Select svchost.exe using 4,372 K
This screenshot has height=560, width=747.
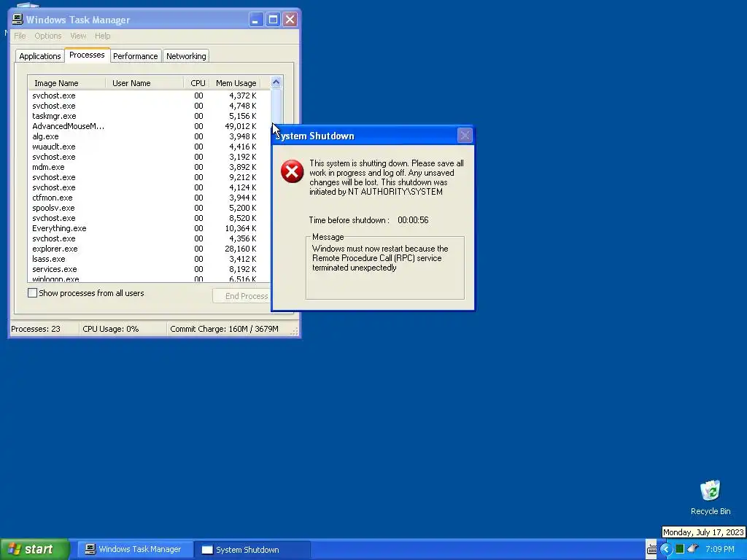149,96
